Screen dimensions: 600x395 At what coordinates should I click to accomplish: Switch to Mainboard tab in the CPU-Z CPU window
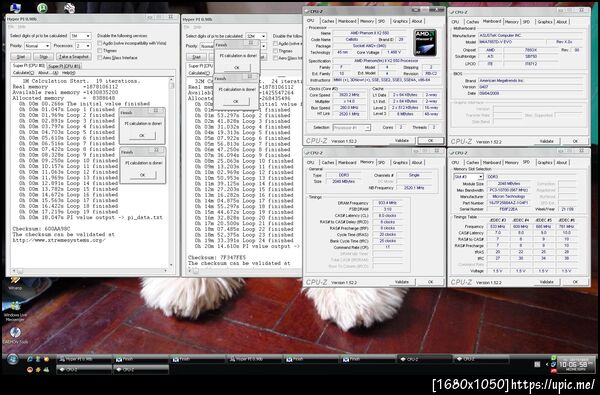(347, 21)
